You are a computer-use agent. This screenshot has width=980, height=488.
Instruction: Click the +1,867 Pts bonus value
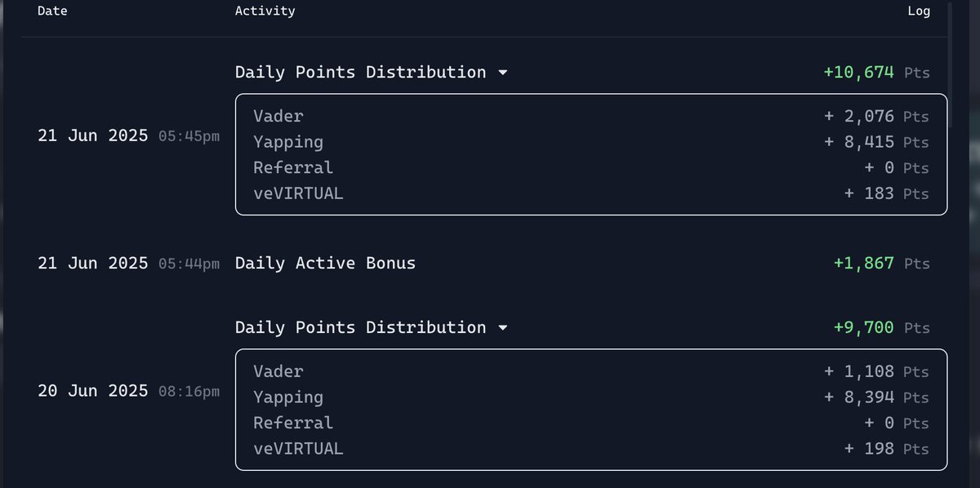882,264
